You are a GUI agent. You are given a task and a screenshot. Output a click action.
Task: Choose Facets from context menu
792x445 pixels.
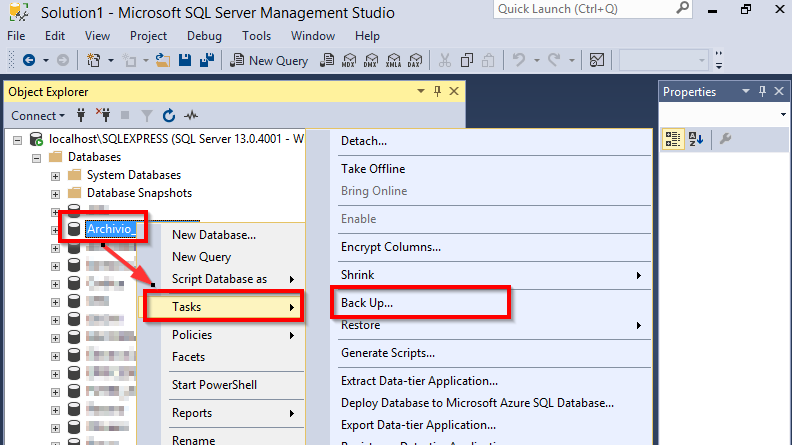188,357
